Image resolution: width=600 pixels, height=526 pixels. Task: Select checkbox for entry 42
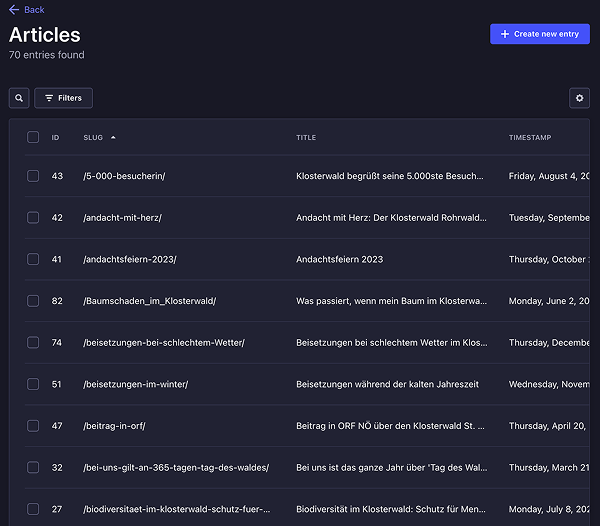pyautogui.click(x=33, y=217)
